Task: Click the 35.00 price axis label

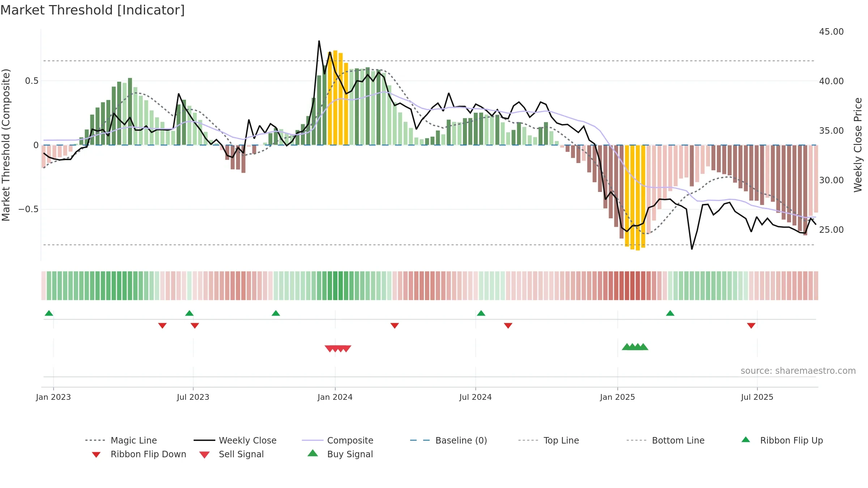Action: (x=831, y=131)
